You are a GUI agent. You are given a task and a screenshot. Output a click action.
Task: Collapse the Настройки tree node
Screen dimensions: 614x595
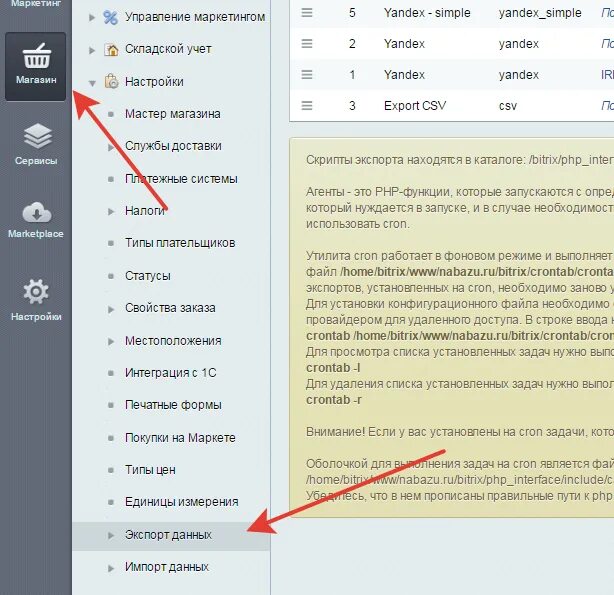click(x=92, y=83)
